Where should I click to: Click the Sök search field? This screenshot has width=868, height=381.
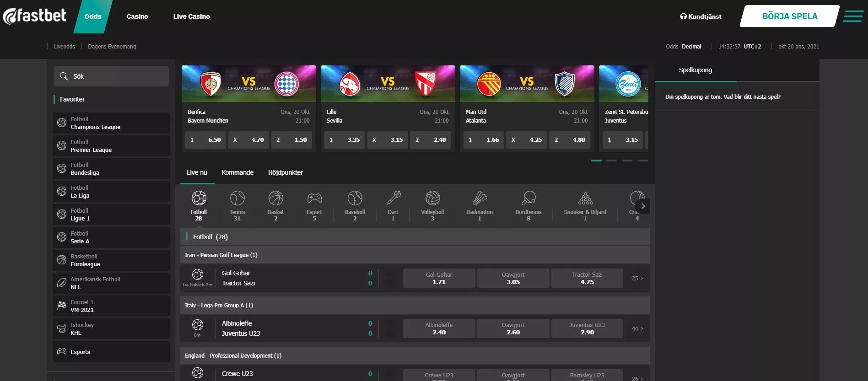(111, 76)
